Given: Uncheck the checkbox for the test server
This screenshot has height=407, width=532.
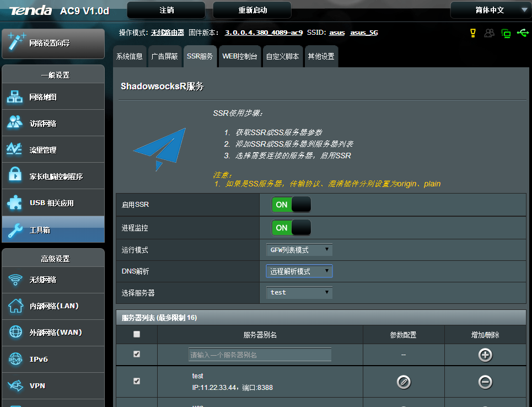Looking at the screenshot, I should pos(137,381).
